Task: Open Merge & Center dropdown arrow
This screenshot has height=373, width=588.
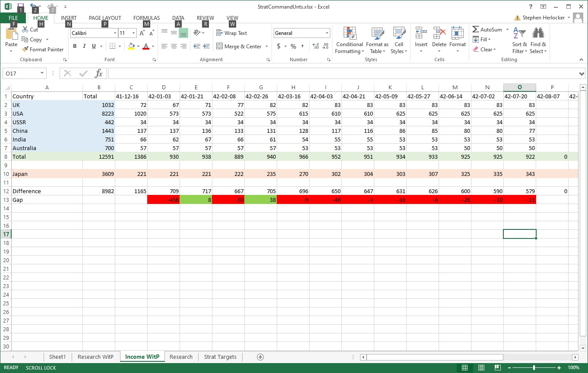Action: (266, 46)
